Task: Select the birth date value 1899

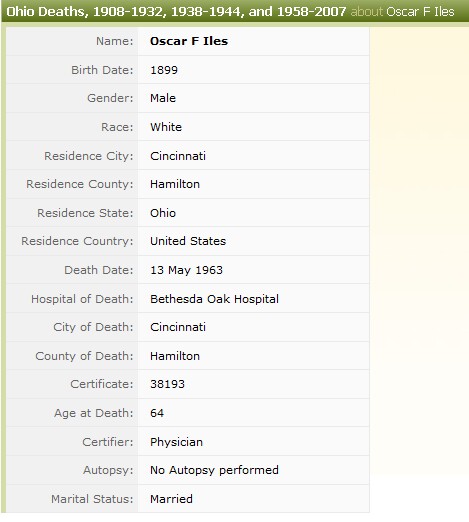Action: point(164,70)
